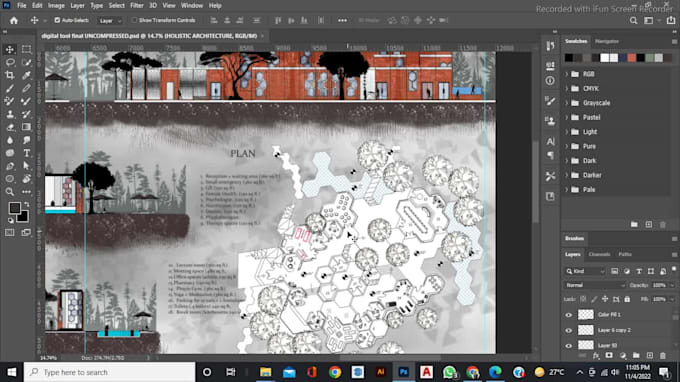Select the Brush tool
This screenshot has height=382, width=680.
10,88
